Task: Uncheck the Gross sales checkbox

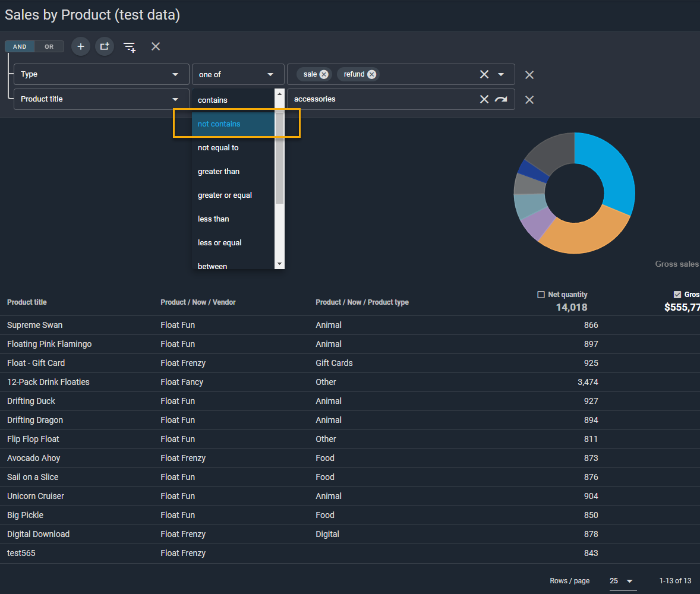Action: 677,295
